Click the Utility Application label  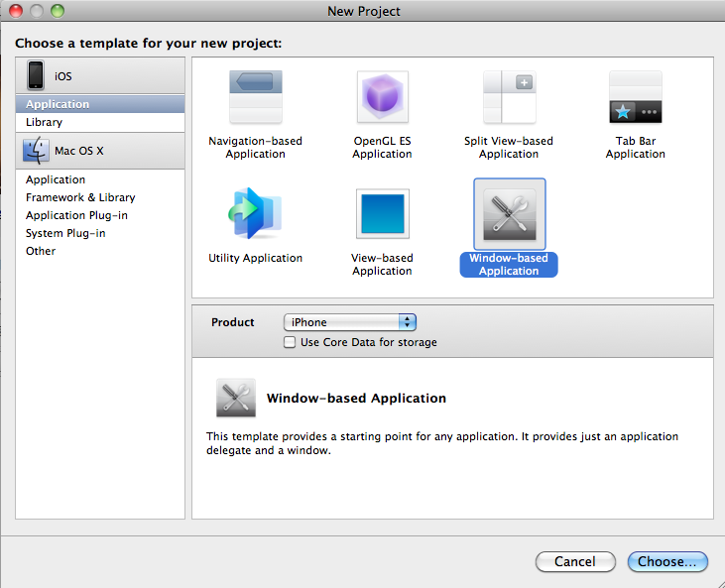pyautogui.click(x=255, y=258)
